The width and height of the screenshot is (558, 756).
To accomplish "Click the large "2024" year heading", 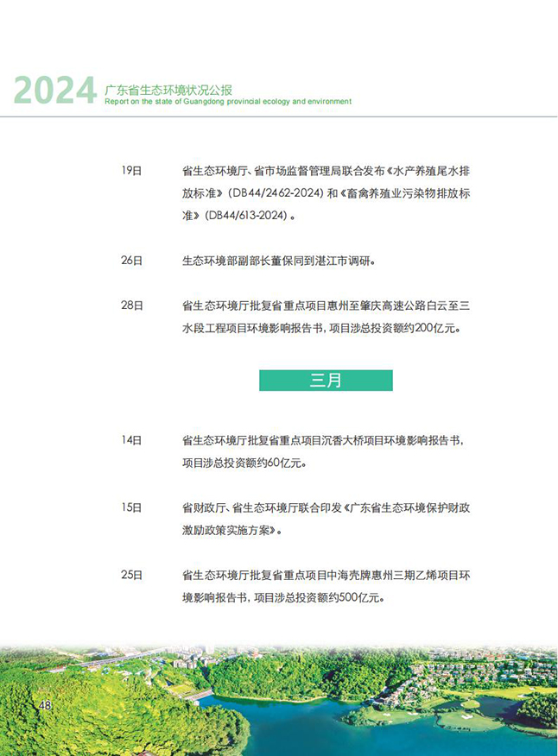I will [x=54, y=91].
